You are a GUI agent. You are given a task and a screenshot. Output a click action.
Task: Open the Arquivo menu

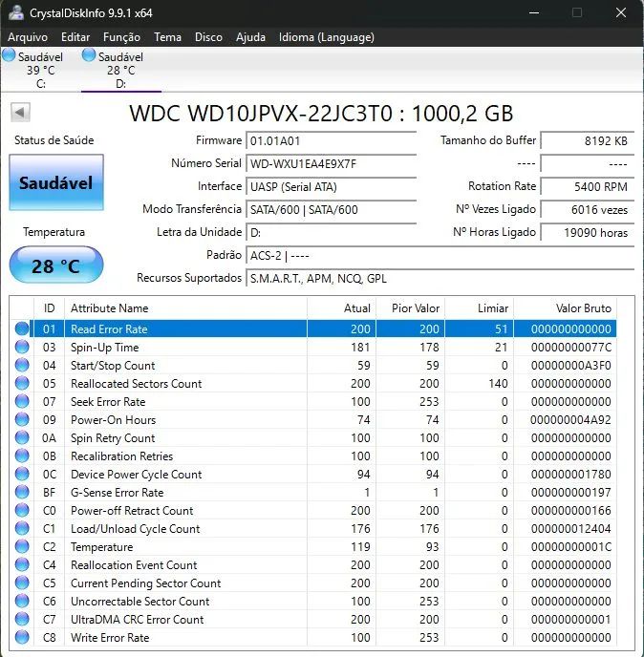(28, 37)
